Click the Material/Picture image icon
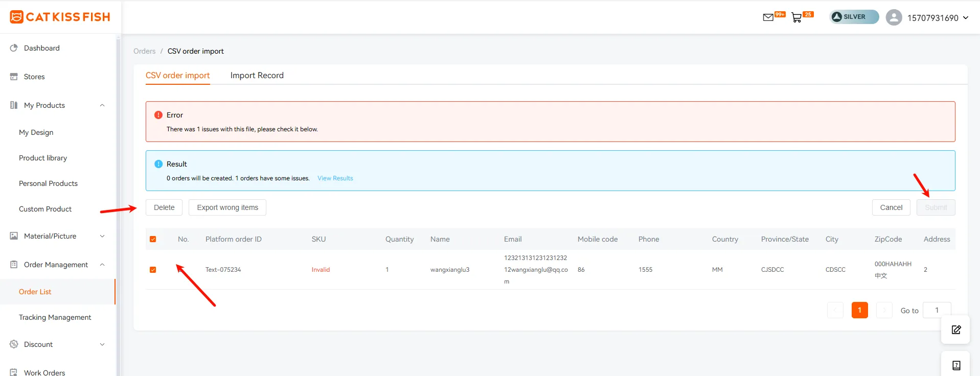 pos(14,236)
